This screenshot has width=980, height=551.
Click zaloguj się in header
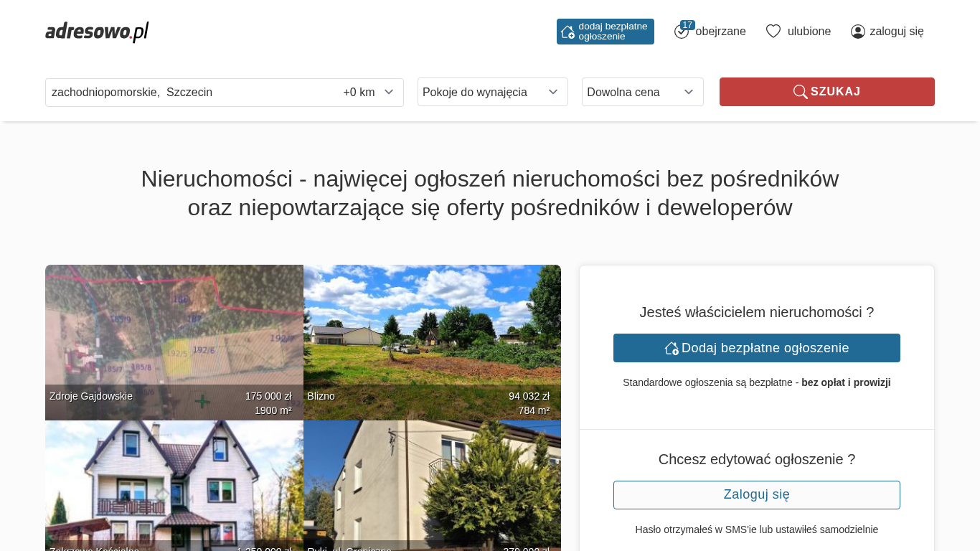(896, 32)
